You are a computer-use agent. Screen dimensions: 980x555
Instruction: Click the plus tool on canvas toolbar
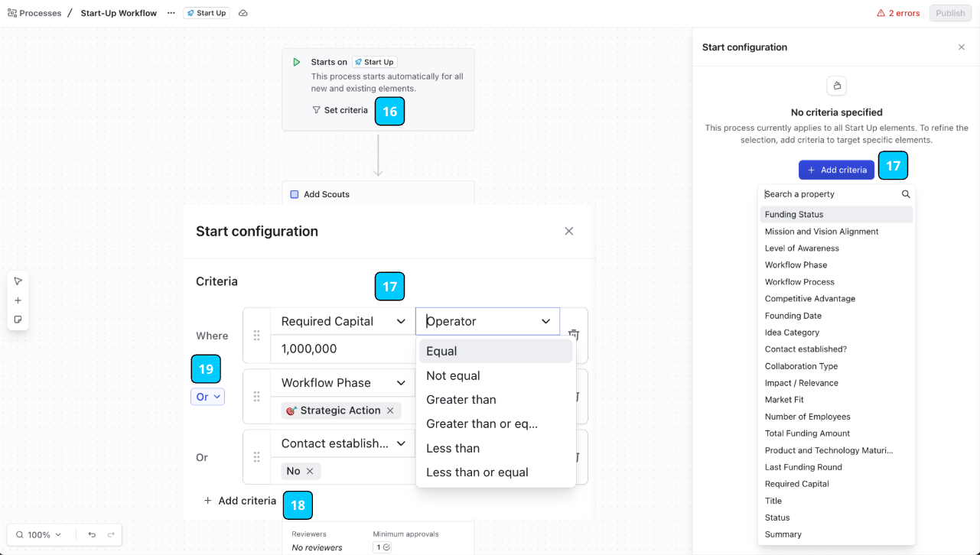(18, 300)
